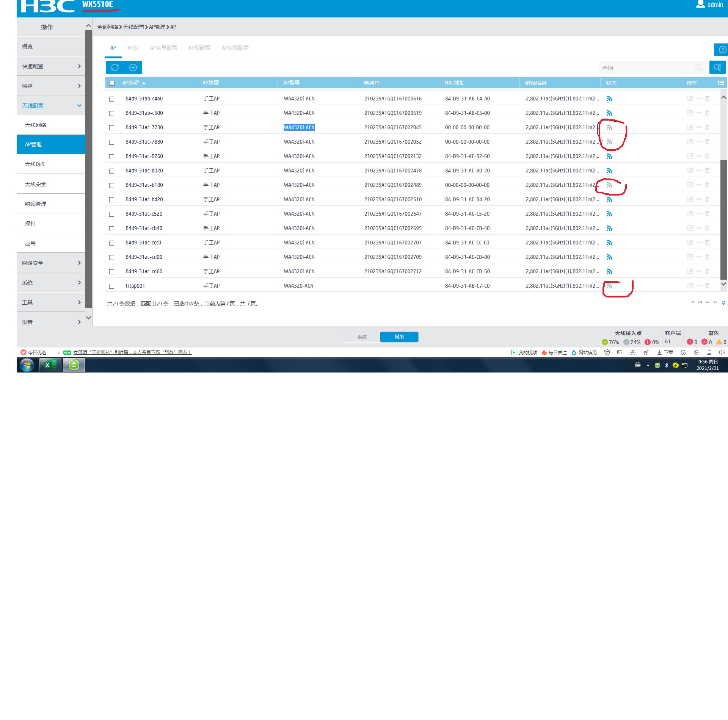Open Excel from the Windows taskbar

[x=50, y=365]
